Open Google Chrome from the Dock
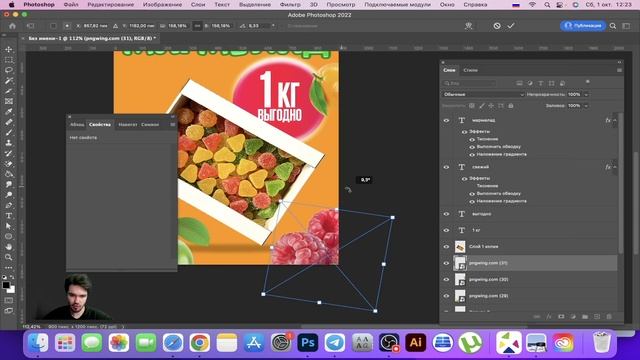The width and height of the screenshot is (640, 360). (x=200, y=342)
